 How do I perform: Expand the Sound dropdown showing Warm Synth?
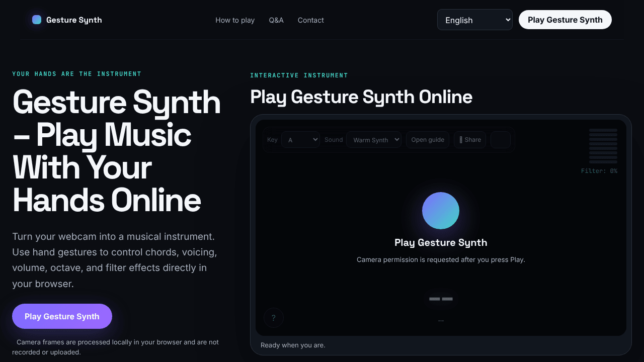pyautogui.click(x=374, y=140)
